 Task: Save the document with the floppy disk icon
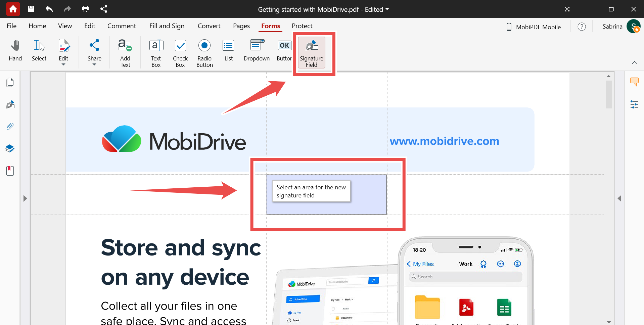tap(31, 9)
